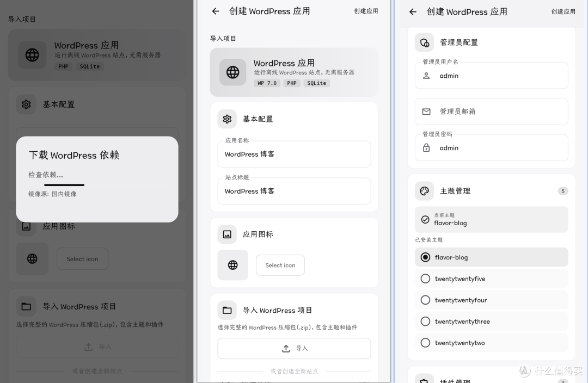
Task: Focus the 管理员邮箱 field
Action: [x=491, y=112]
